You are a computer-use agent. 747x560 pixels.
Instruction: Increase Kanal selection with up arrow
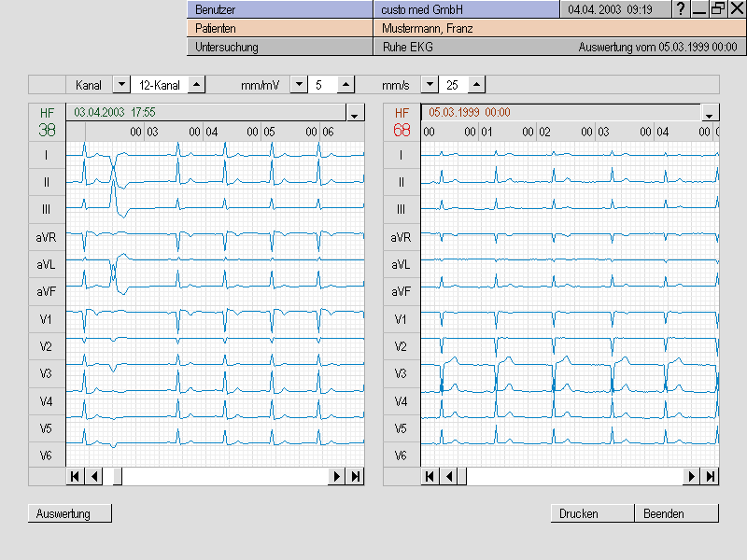[x=196, y=85]
